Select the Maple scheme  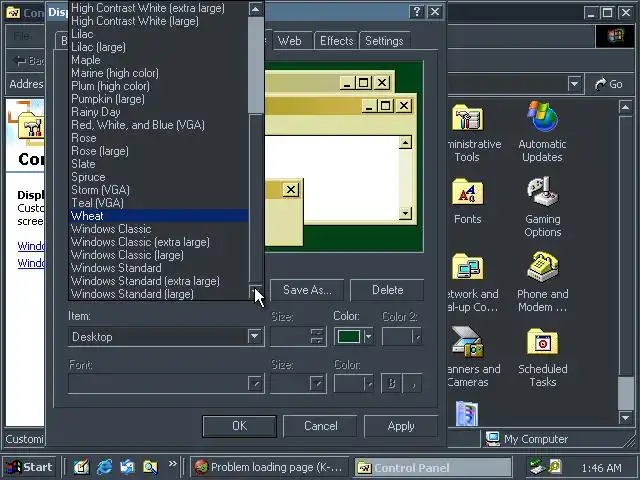point(159,60)
